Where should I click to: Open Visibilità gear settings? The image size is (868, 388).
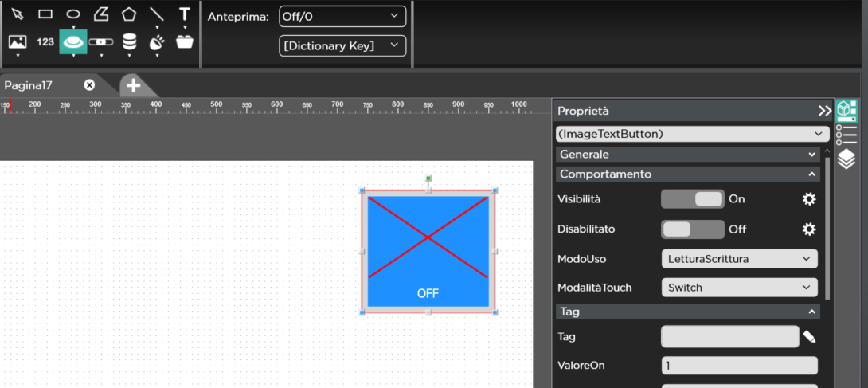pyautogui.click(x=809, y=199)
